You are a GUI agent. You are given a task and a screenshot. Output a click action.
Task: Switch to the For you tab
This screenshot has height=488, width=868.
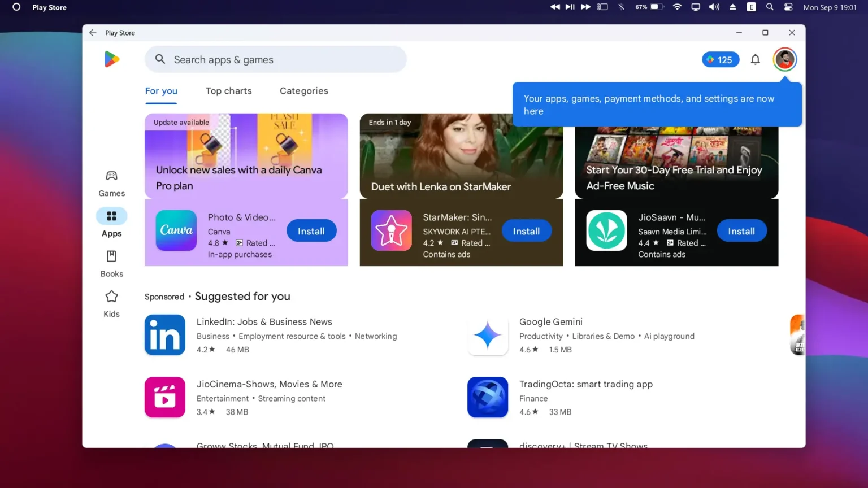[161, 91]
